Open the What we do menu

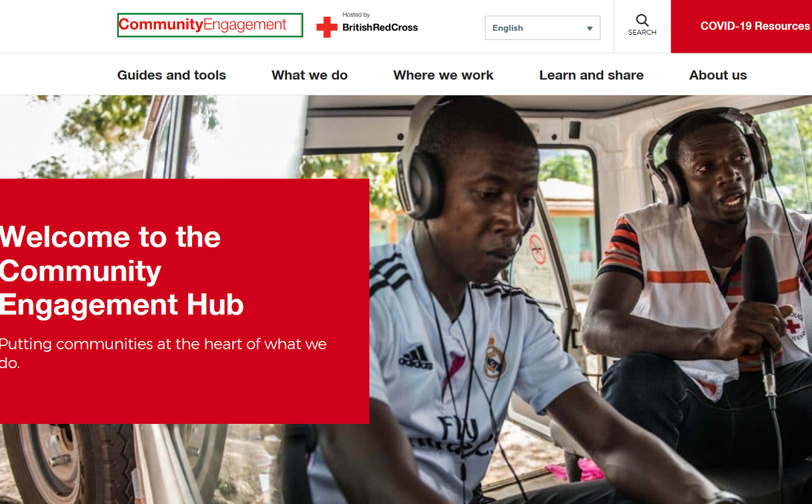[x=310, y=75]
